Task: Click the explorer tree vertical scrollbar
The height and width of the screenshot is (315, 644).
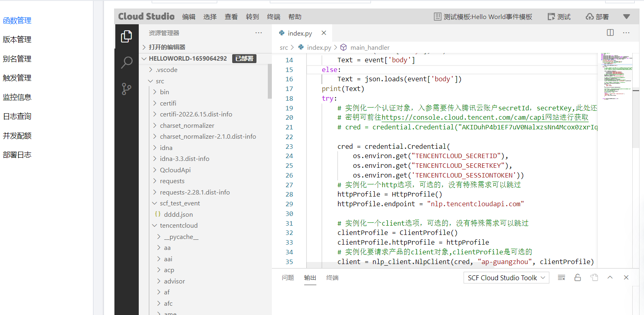Action: (269, 81)
